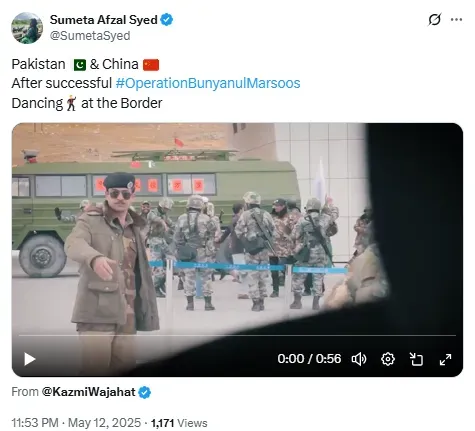Image resolution: width=475 pixels, height=431 pixels.
Task: Open Sumeta Afzal Syed's profile picture
Action: [27, 28]
